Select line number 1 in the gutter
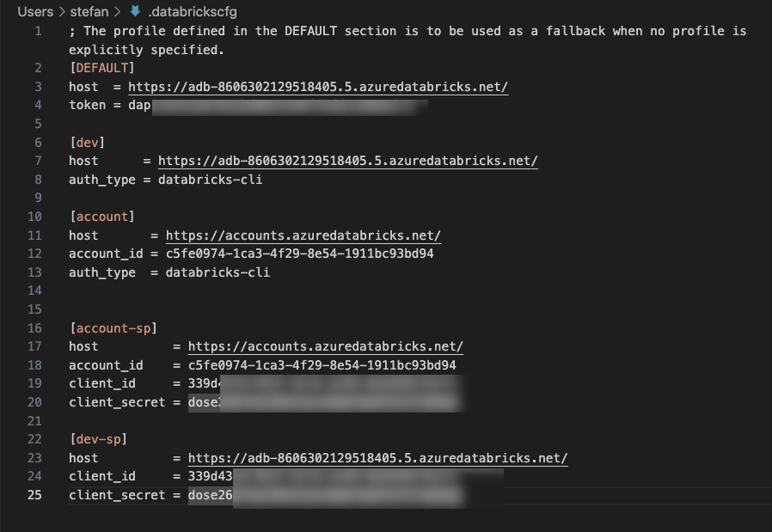Viewport: 772px width, 532px height. [x=38, y=31]
